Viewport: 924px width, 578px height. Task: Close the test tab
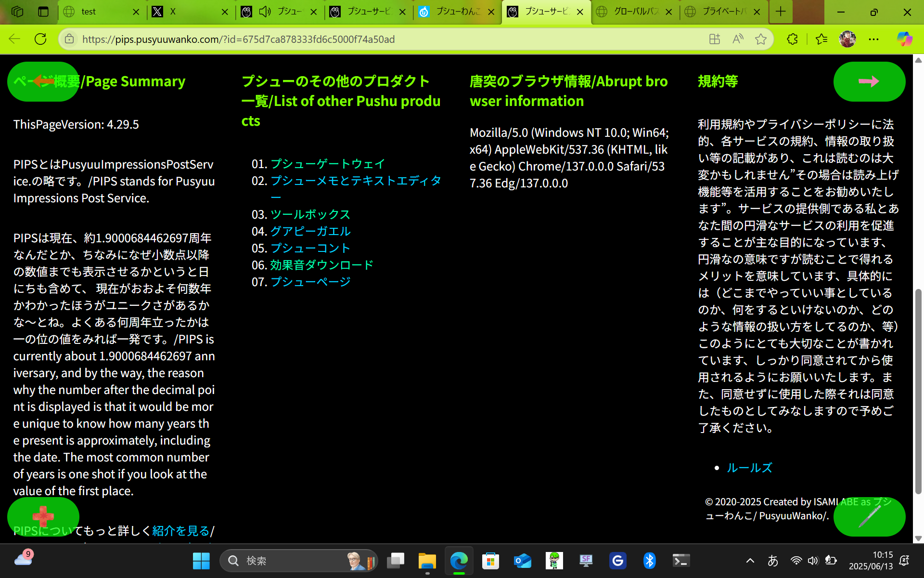[136, 12]
